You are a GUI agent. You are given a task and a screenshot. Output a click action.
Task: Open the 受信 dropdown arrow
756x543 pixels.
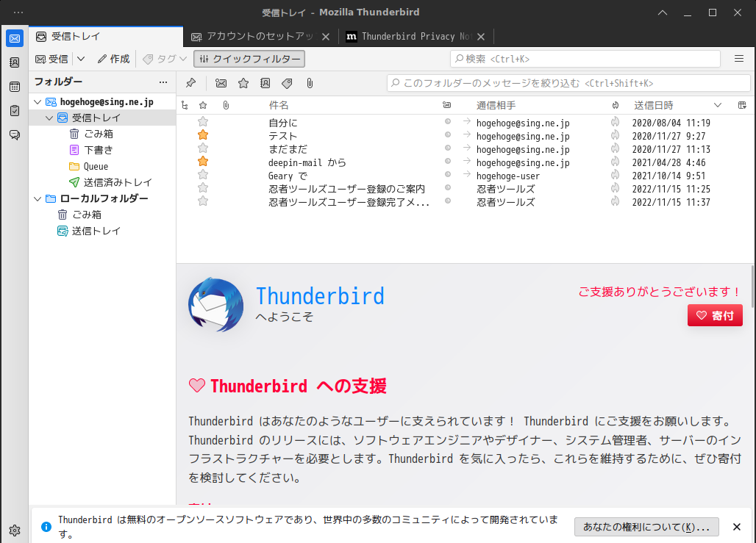(x=81, y=59)
